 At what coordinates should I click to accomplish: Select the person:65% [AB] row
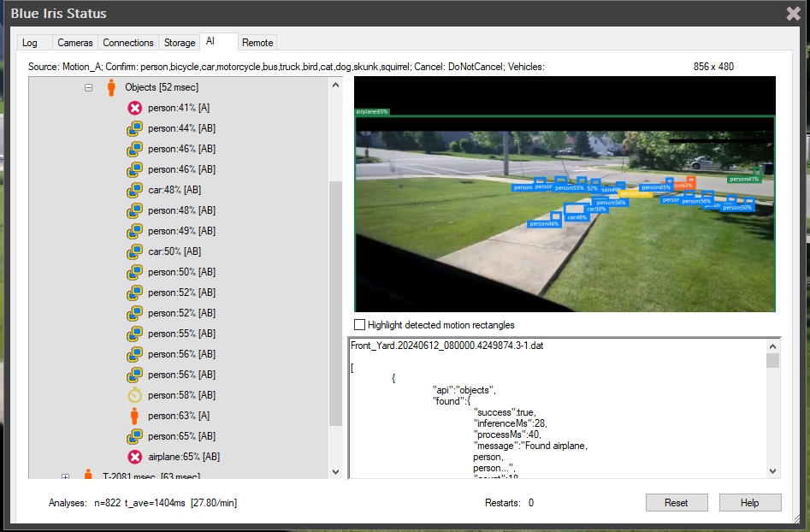(182, 436)
